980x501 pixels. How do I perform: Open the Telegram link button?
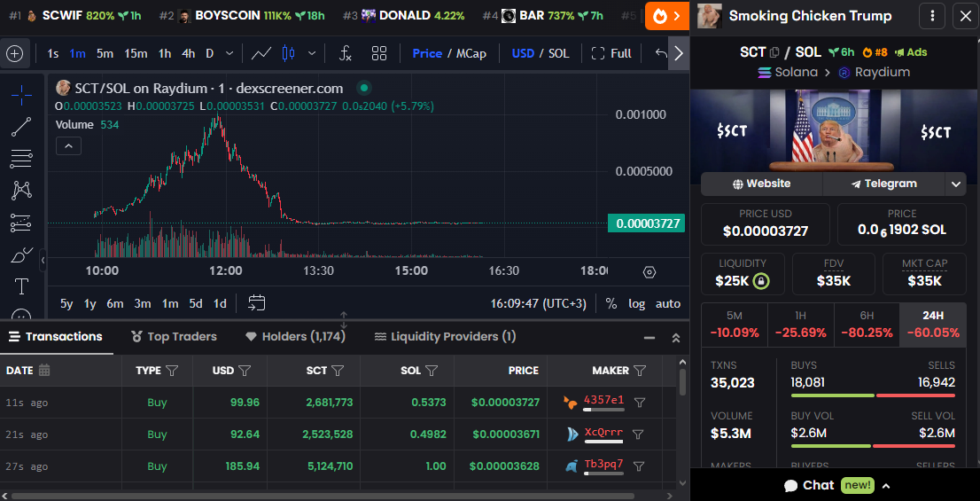point(883,184)
